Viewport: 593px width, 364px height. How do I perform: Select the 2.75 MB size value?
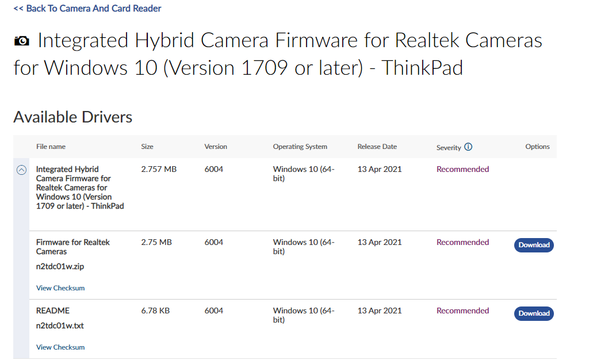pos(156,242)
